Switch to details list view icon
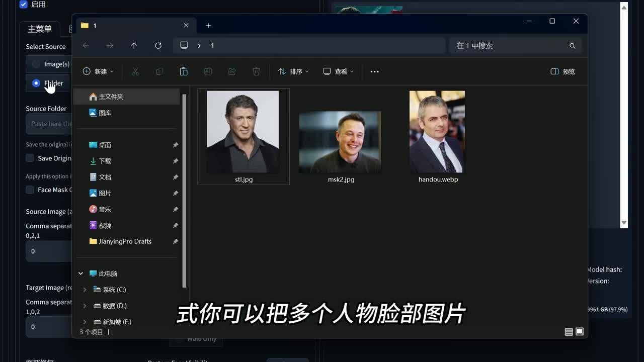This screenshot has height=362, width=644. tap(569, 332)
